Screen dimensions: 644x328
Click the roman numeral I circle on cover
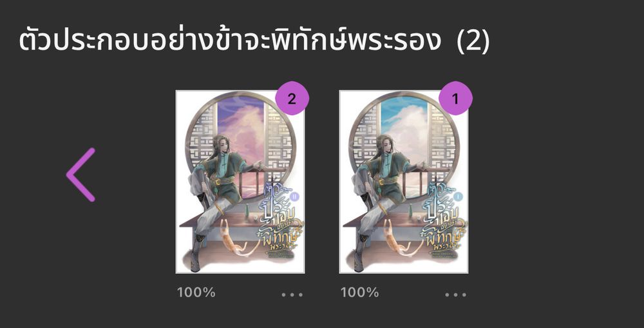[458, 197]
